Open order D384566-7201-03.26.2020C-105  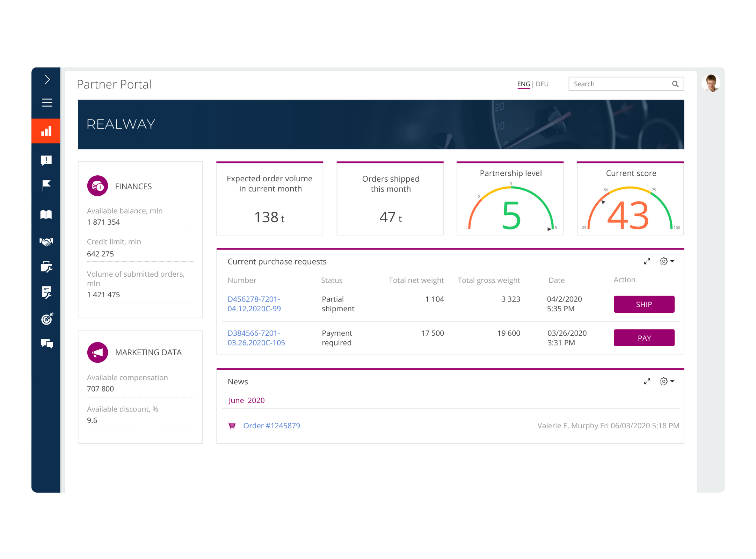(x=256, y=338)
